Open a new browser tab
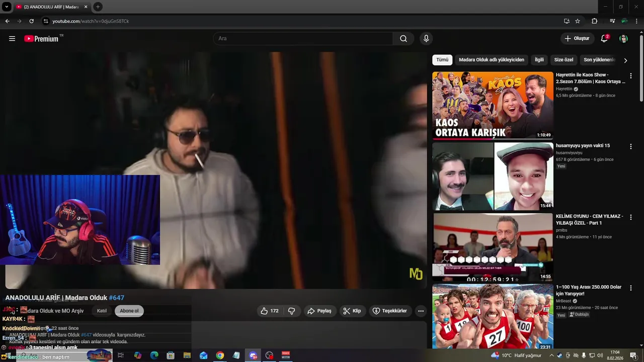 pos(98,7)
